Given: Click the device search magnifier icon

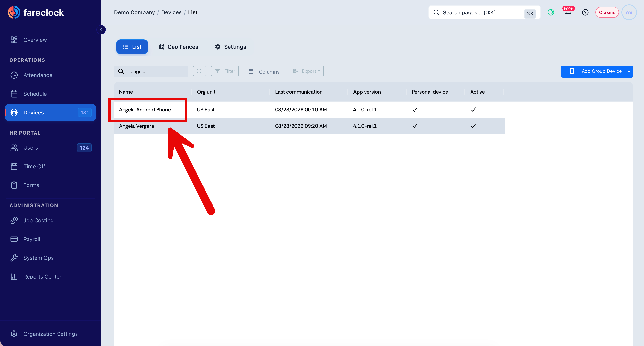Looking at the screenshot, I should coord(121,71).
